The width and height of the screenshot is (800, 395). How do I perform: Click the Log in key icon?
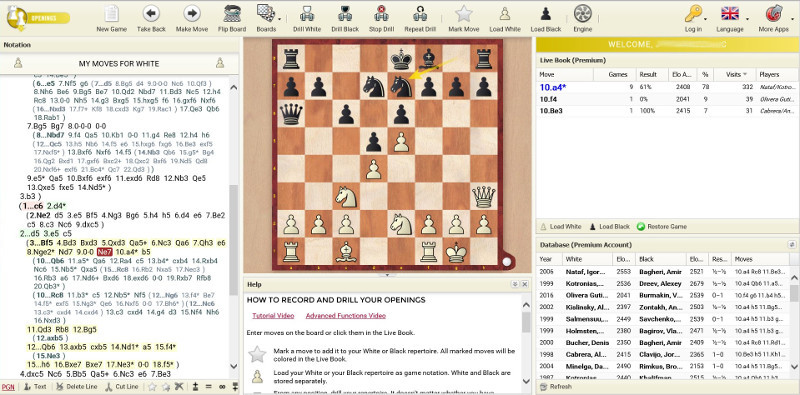pos(693,14)
